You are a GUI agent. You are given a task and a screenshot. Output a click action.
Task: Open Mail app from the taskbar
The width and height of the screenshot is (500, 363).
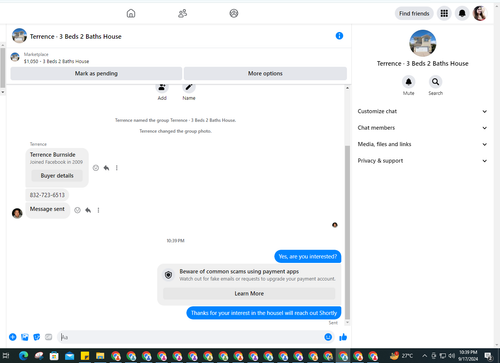pyautogui.click(x=69, y=356)
